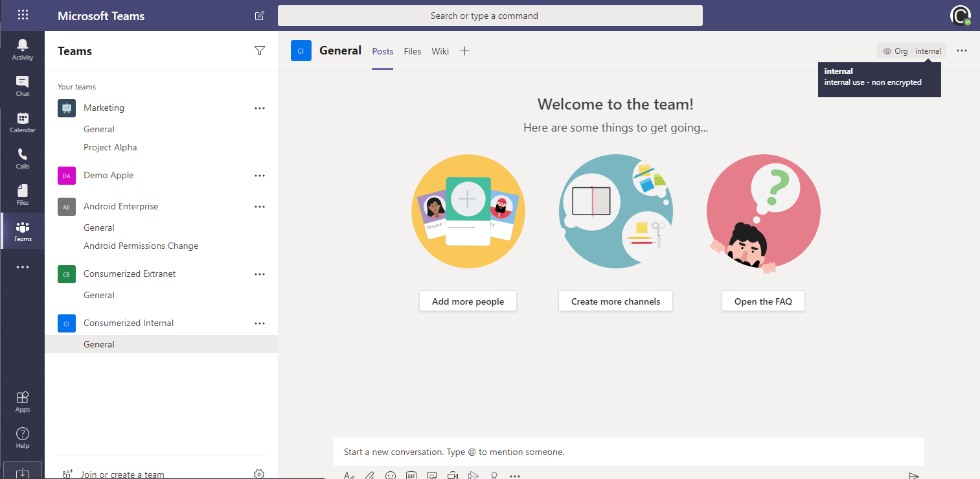This screenshot has width=980, height=479.
Task: Open channel more options in the header
Action: [x=962, y=51]
